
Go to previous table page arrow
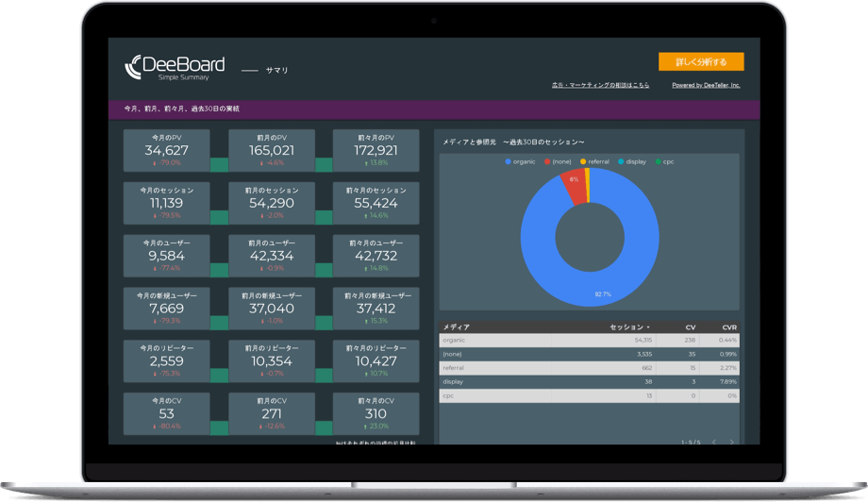point(714,442)
